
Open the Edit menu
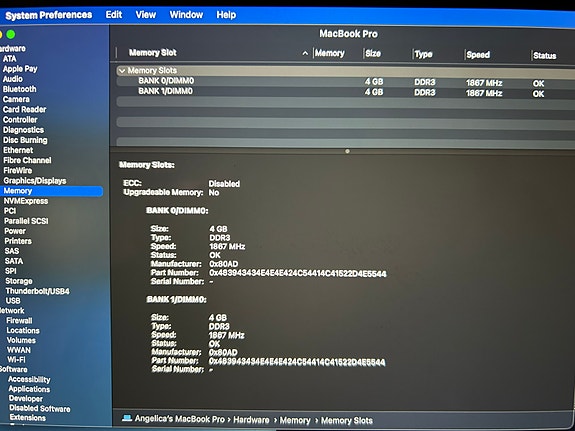coord(114,15)
